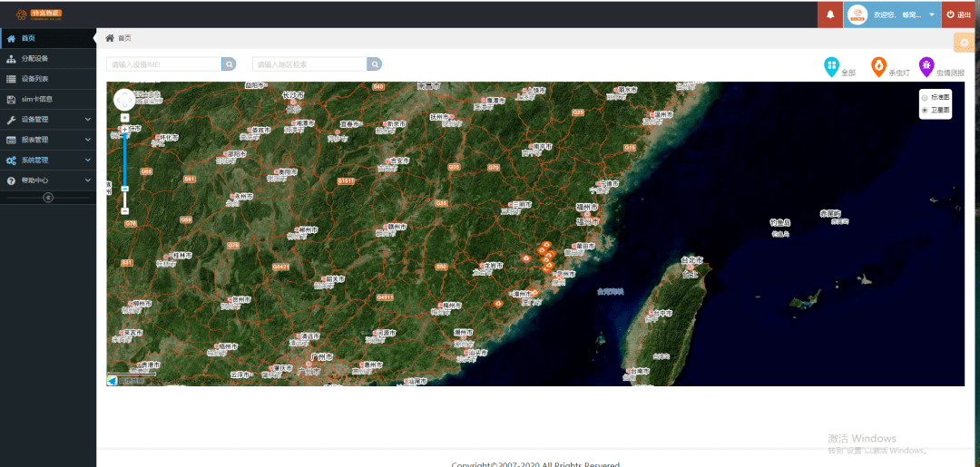Click the device IMEI input field
The image size is (980, 467).
coord(164,64)
